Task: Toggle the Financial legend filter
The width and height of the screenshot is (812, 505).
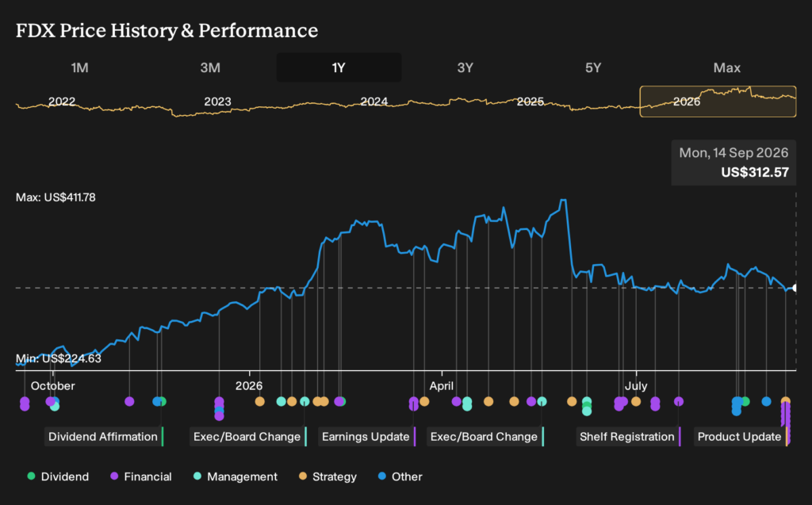Action: click(141, 476)
